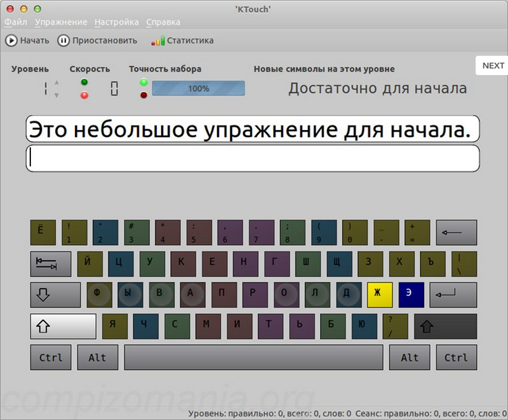The height and width of the screenshot is (420, 508).
Task: Close the KTouch window with red button
Action: point(10,9)
